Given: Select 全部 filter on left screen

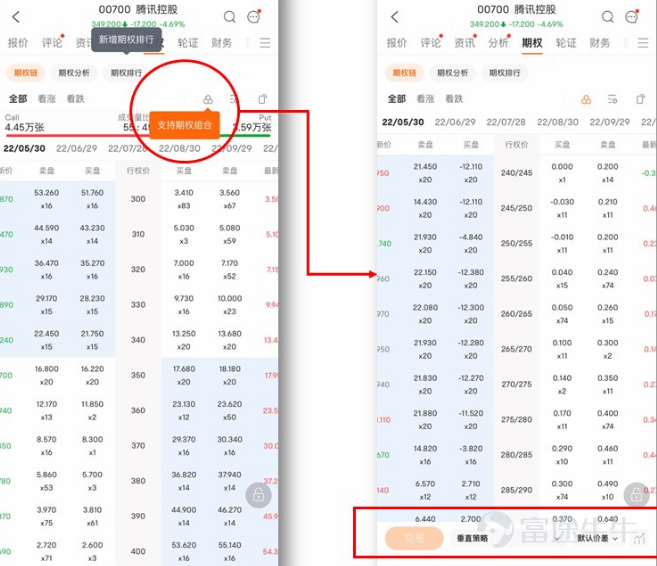Looking at the screenshot, I should coord(18,99).
